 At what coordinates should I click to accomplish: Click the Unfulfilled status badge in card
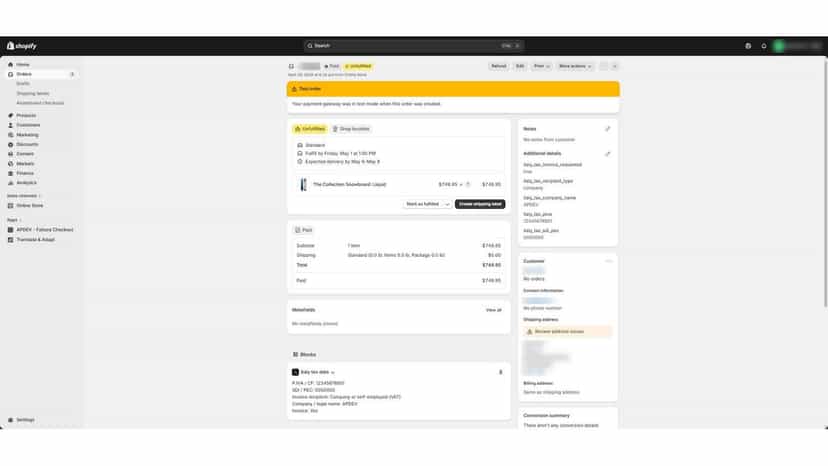310,129
